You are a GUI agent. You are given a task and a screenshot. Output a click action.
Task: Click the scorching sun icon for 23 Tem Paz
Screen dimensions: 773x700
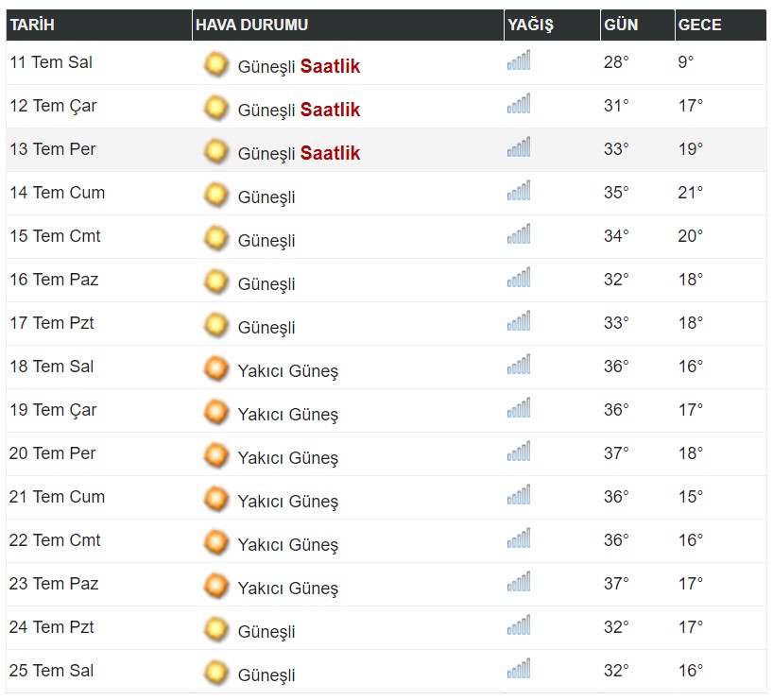click(x=215, y=585)
